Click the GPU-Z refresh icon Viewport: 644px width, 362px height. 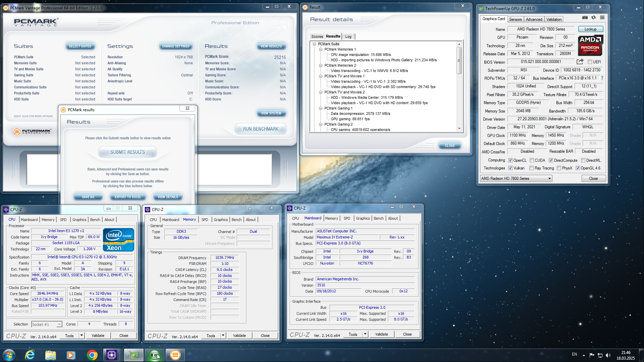(593, 17)
